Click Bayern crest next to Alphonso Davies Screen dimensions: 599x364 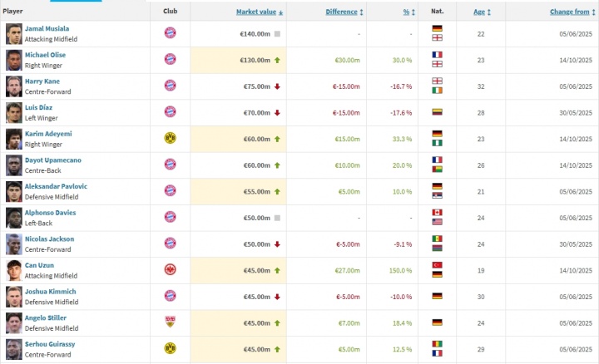tap(170, 217)
